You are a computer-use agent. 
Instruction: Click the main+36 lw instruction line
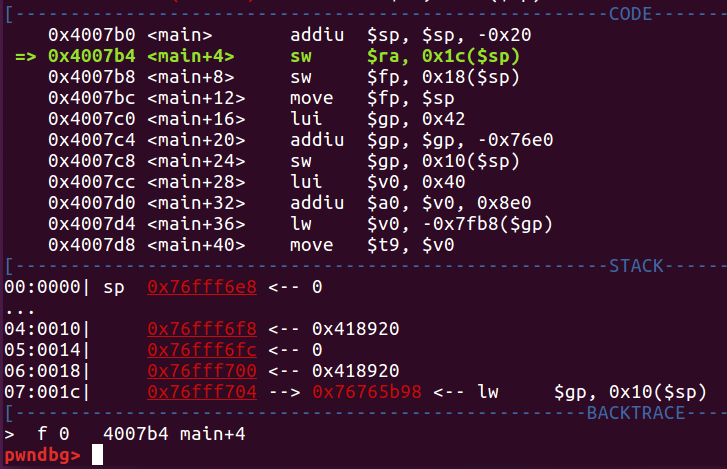pos(300,224)
